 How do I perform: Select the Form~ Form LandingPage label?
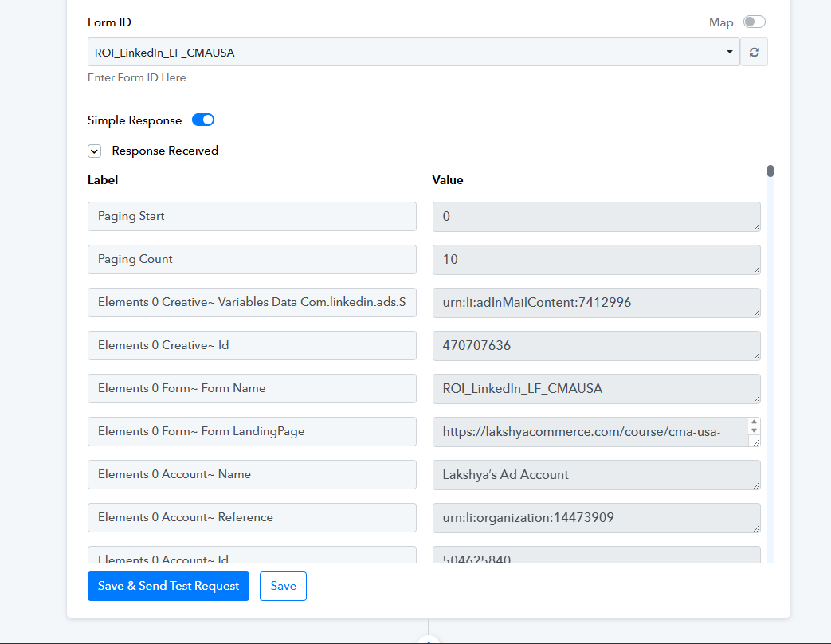click(252, 431)
